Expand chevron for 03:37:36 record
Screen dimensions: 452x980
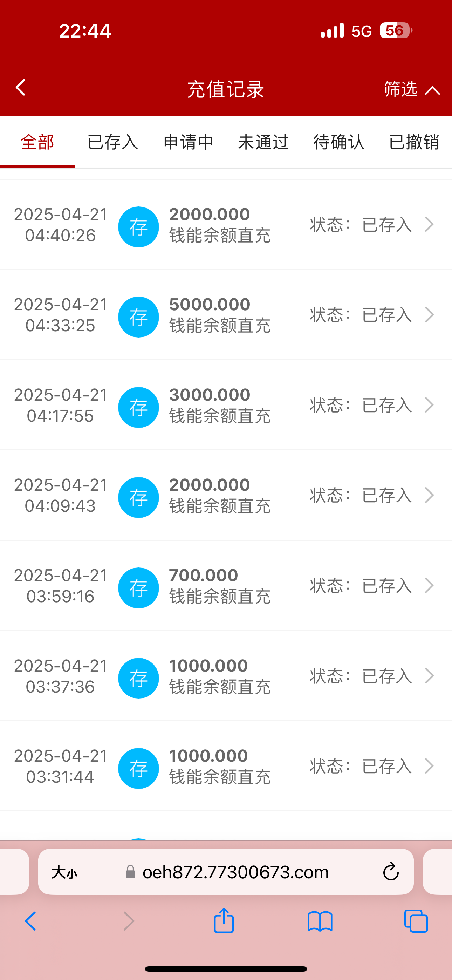tap(429, 676)
